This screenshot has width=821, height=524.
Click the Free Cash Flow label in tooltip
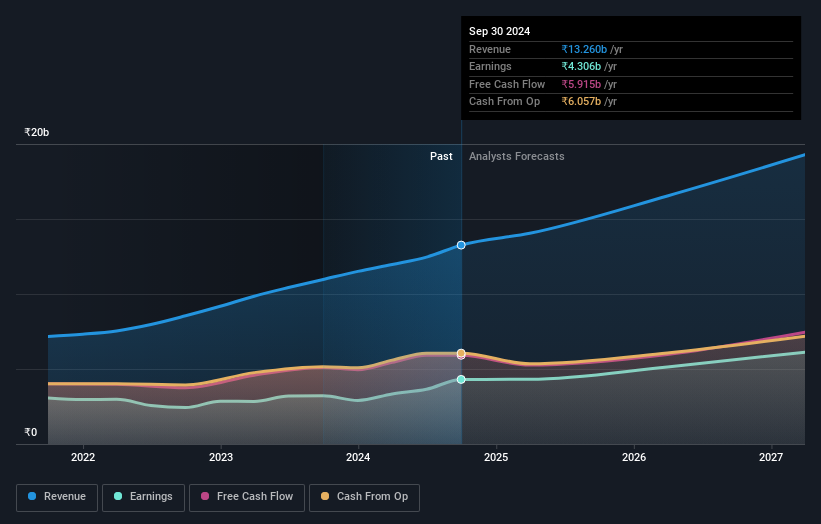[x=507, y=84]
